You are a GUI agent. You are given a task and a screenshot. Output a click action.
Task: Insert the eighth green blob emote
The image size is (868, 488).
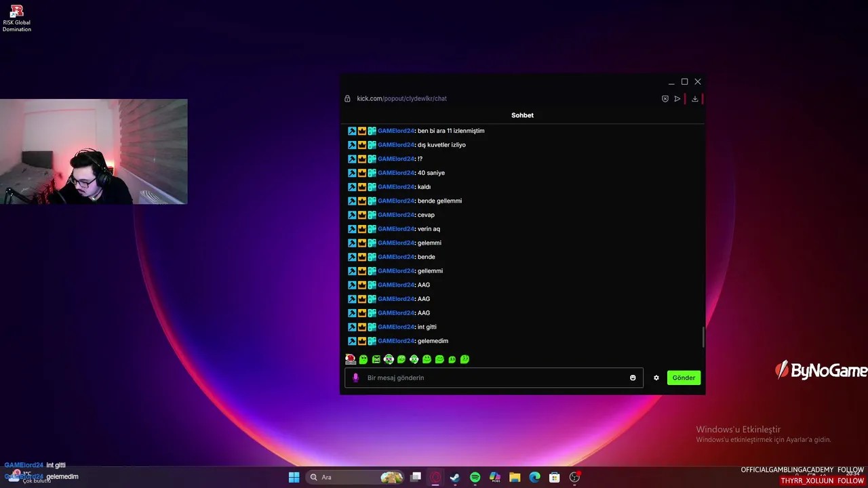coord(439,359)
